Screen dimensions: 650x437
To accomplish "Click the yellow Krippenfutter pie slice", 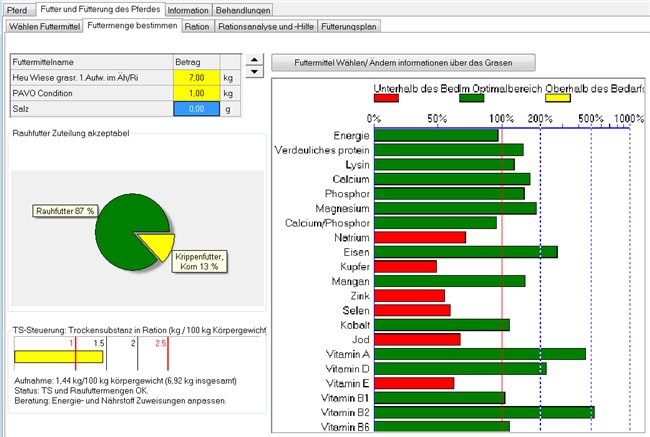I will (x=160, y=245).
